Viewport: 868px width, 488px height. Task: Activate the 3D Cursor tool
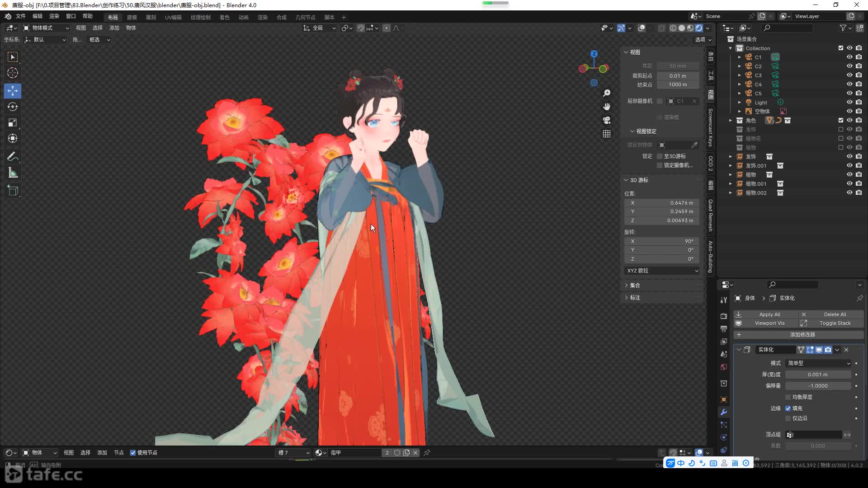click(13, 73)
